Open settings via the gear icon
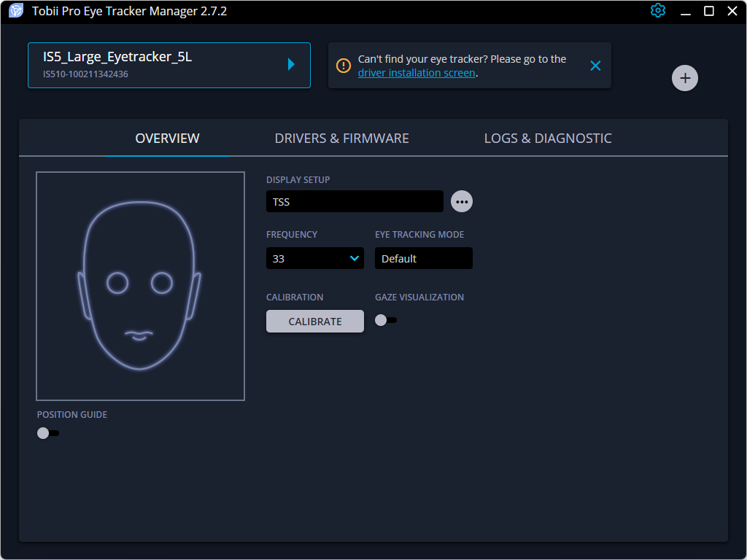The height and width of the screenshot is (560, 747). [x=658, y=11]
